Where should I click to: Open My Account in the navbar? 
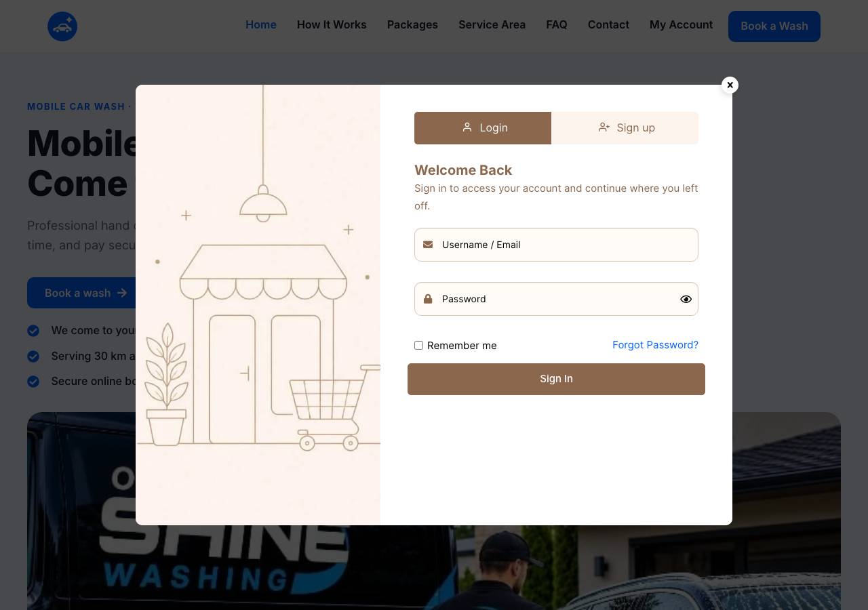681,25
